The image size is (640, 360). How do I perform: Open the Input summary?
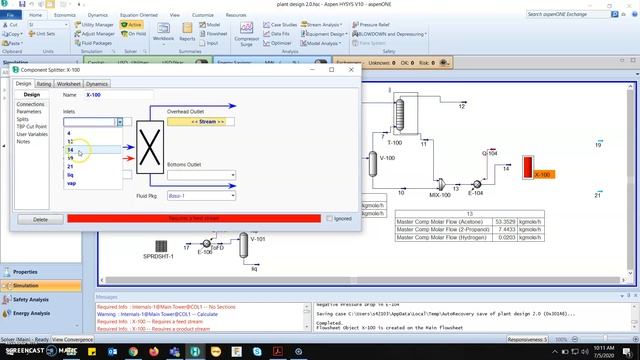209,43
